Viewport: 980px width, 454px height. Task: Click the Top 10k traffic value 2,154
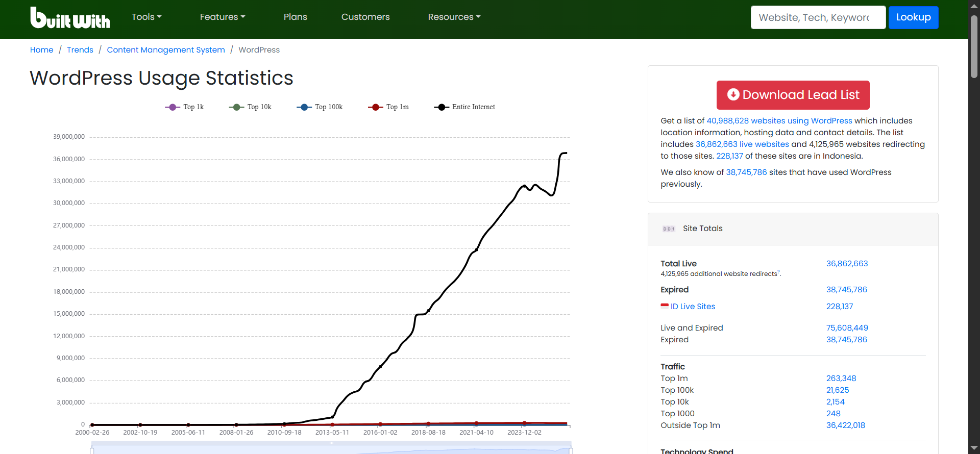(836, 402)
